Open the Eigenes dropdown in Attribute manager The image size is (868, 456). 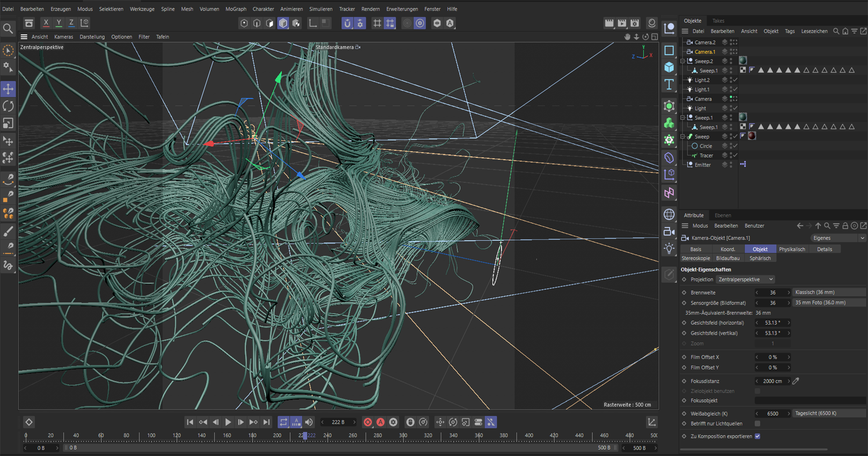click(839, 238)
